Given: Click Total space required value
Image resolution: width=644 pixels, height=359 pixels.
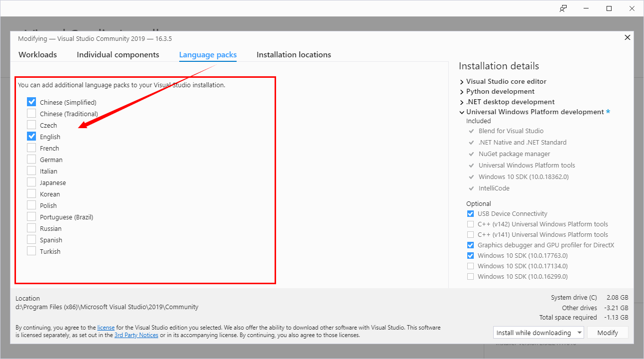Looking at the screenshot, I should pyautogui.click(x=618, y=318).
